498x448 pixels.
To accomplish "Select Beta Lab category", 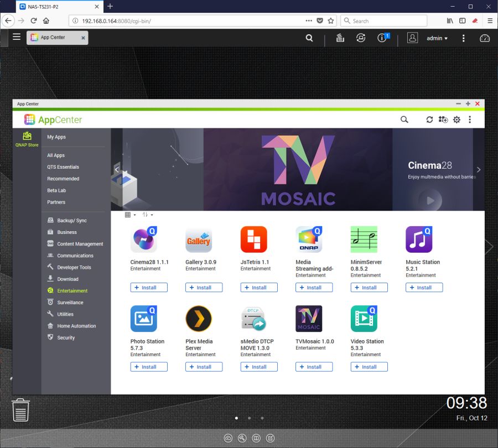I will coord(56,190).
